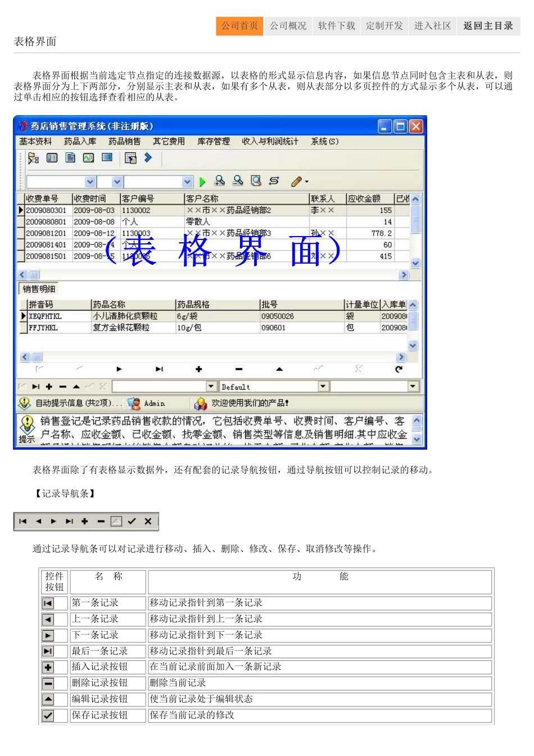Click the X cancel icon in record navigation bar
The height and width of the screenshot is (756, 534).
tap(148, 521)
